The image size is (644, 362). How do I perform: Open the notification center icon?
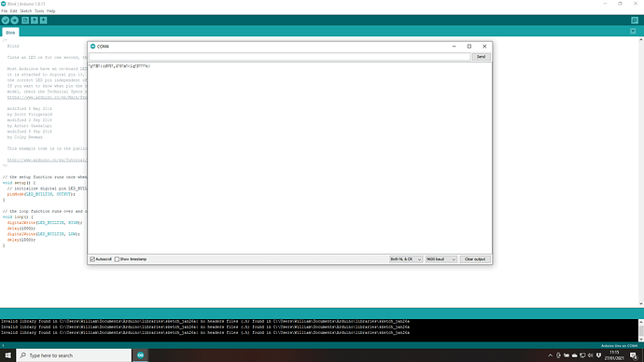click(x=634, y=355)
